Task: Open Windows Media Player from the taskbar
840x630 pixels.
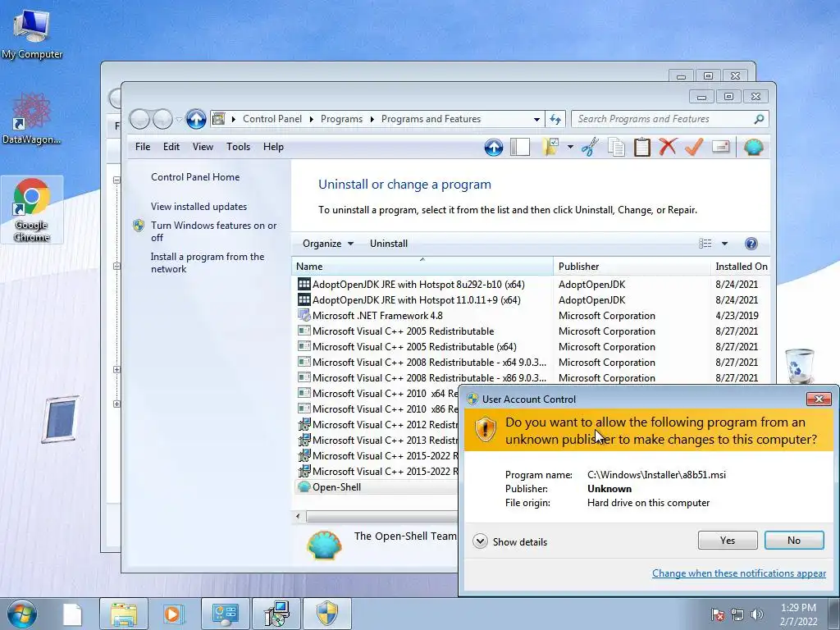Action: pos(173,614)
